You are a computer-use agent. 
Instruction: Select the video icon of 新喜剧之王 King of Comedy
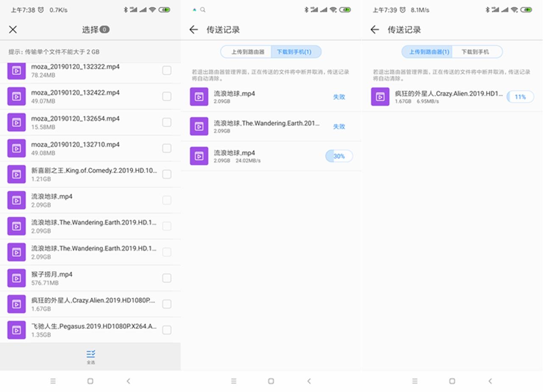pos(16,174)
